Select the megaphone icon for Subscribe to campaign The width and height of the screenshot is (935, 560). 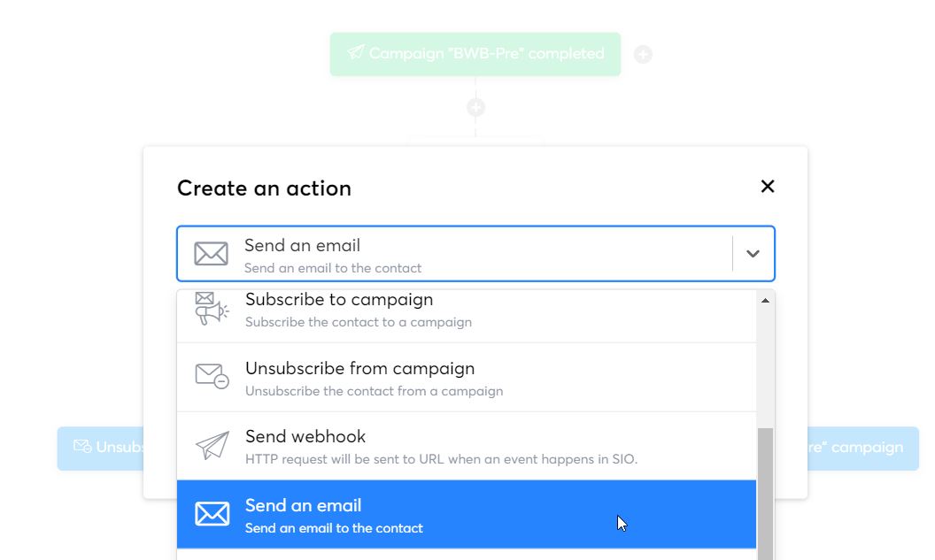pyautogui.click(x=211, y=309)
